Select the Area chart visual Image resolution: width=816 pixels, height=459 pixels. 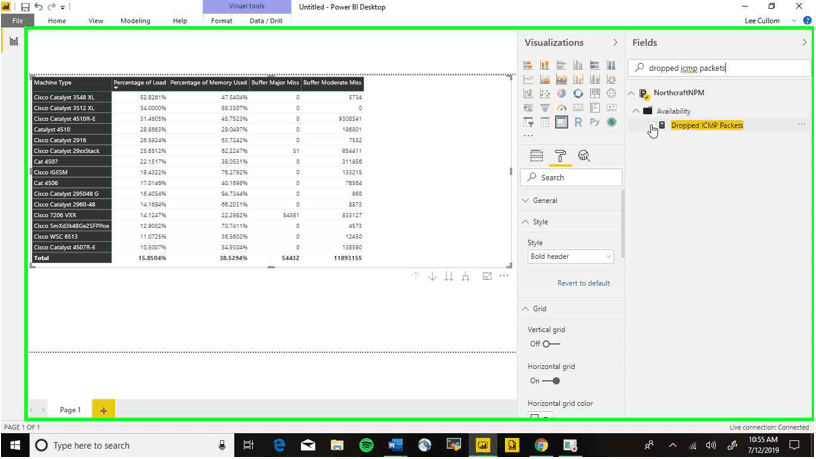coord(544,80)
